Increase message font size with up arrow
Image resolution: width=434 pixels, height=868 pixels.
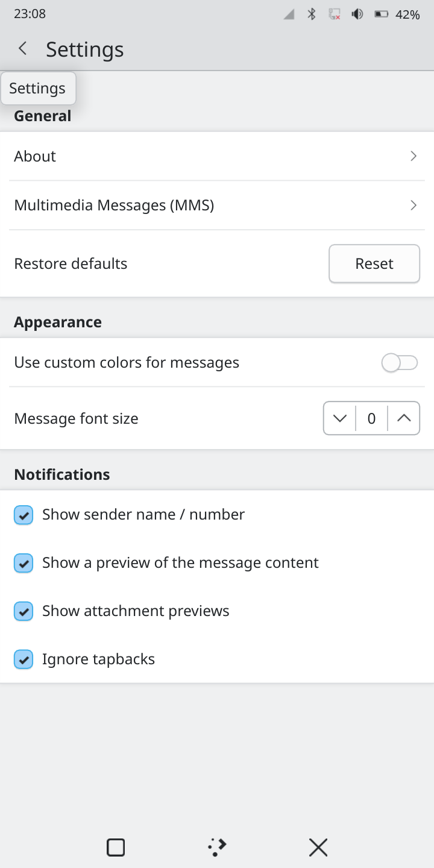tap(404, 418)
